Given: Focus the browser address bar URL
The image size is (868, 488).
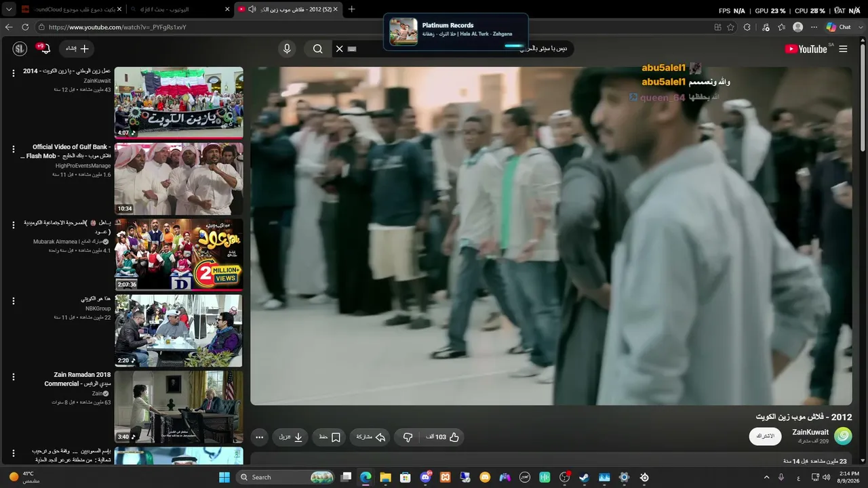Looking at the screenshot, I should coord(117,27).
